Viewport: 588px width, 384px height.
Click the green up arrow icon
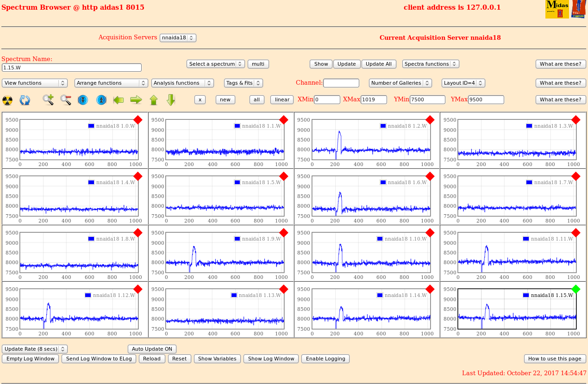[154, 100]
